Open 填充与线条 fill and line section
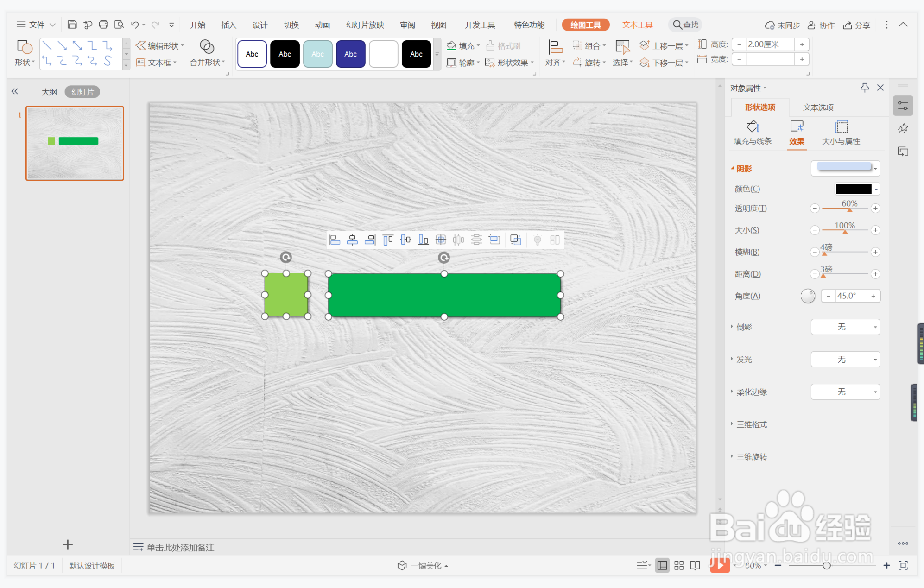The width and height of the screenshot is (924, 588). click(753, 133)
